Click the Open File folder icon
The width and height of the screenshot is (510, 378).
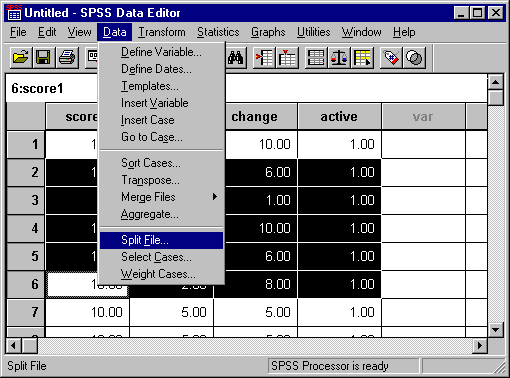point(21,58)
